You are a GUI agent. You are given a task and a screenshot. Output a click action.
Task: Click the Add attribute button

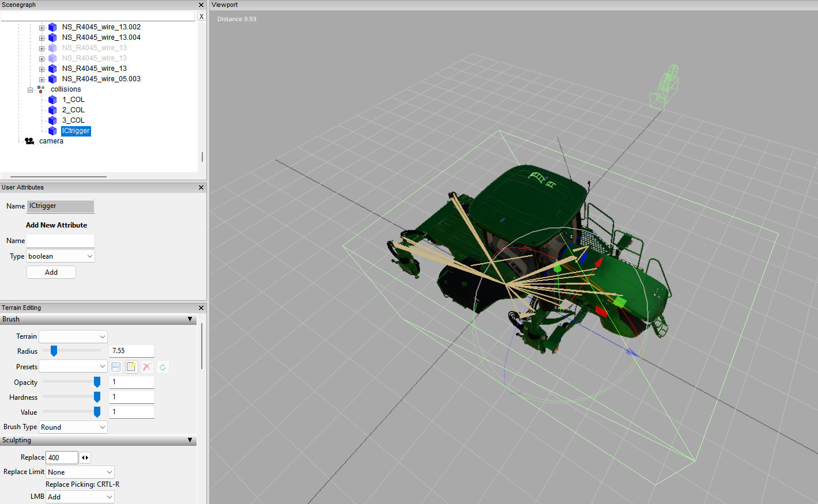[x=51, y=272]
